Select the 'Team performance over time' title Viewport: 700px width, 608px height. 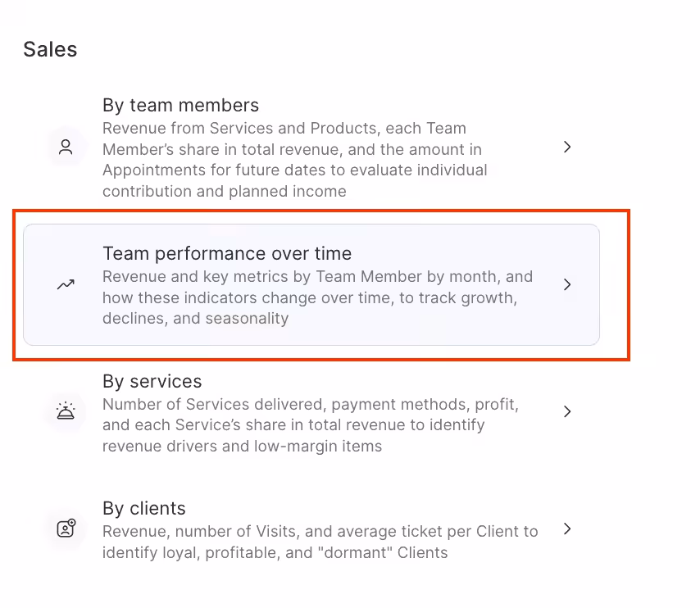227,253
